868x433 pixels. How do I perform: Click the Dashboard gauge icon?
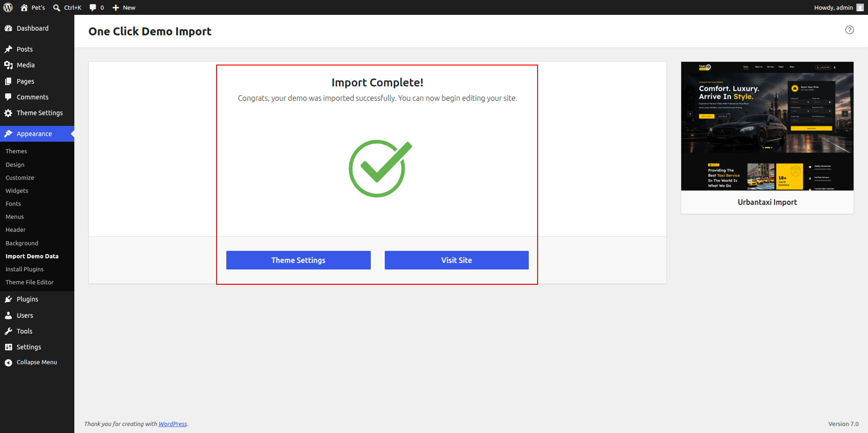point(8,28)
